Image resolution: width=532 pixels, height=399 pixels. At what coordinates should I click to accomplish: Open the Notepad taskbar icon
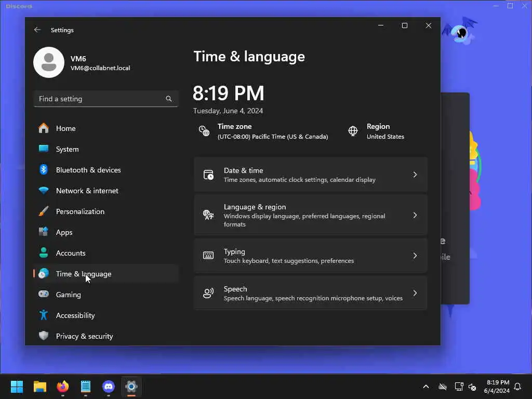[x=86, y=387]
